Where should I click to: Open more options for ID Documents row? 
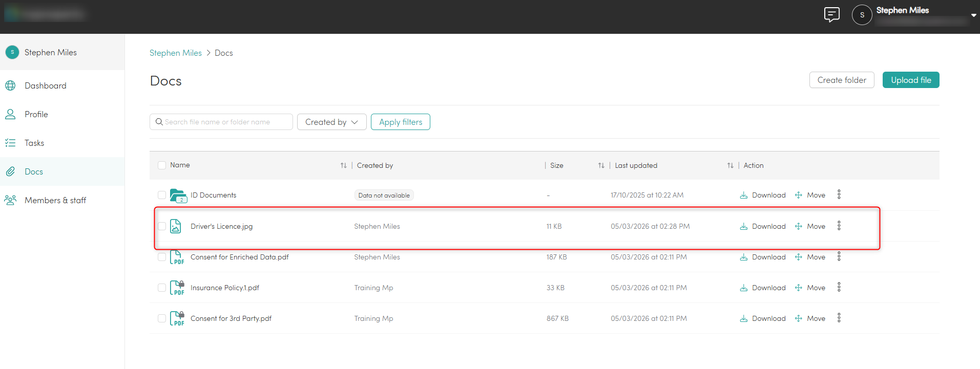(839, 194)
